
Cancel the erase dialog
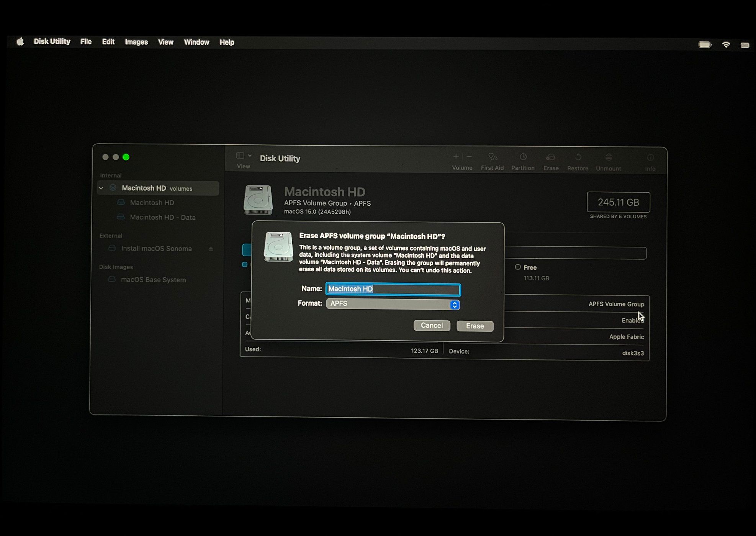[432, 325]
